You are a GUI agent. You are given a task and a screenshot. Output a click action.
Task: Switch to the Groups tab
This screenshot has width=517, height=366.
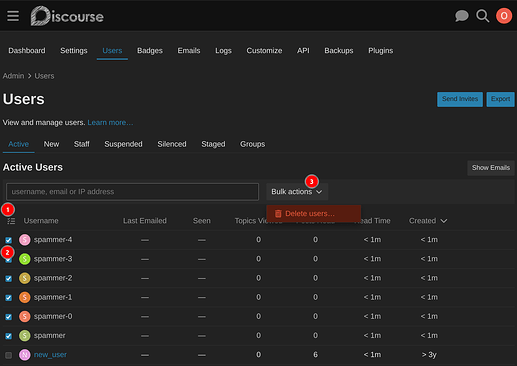[x=252, y=144]
